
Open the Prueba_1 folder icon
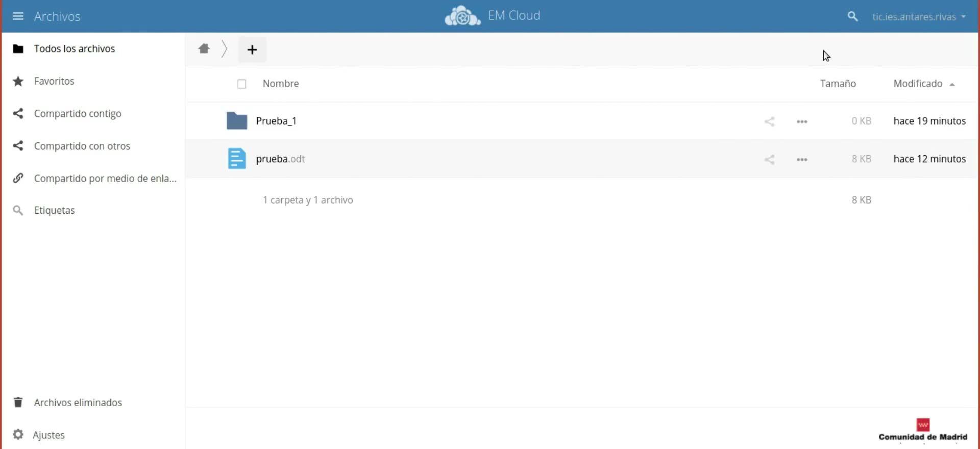point(237,121)
